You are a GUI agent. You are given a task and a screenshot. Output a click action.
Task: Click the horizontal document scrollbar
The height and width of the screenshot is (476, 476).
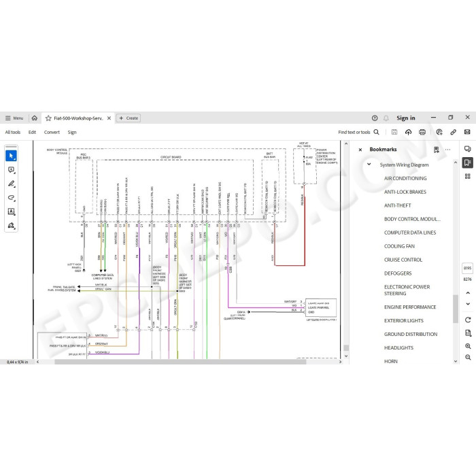(x=180, y=362)
